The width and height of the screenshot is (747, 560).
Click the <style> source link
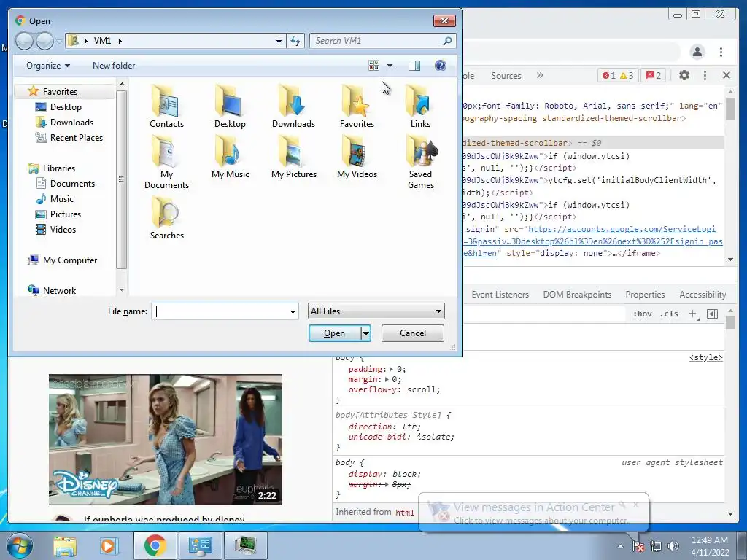705,357
